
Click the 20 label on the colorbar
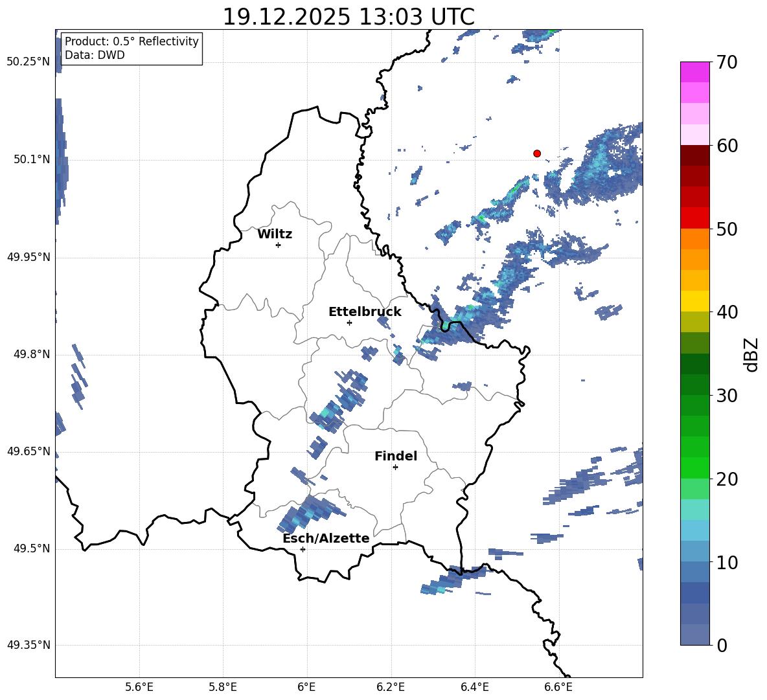click(727, 479)
